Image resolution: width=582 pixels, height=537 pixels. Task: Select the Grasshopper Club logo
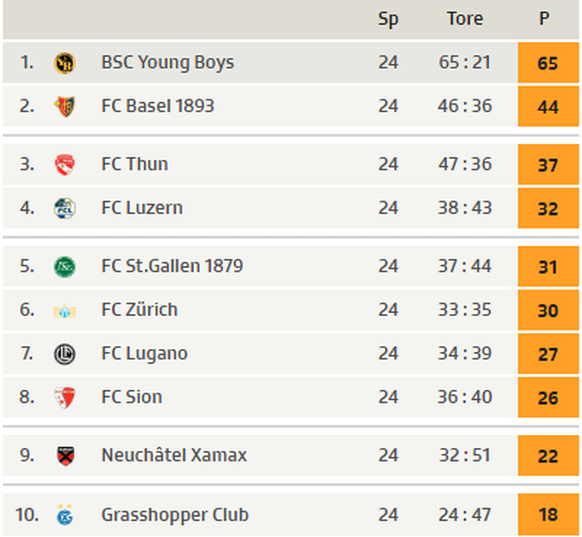65,515
